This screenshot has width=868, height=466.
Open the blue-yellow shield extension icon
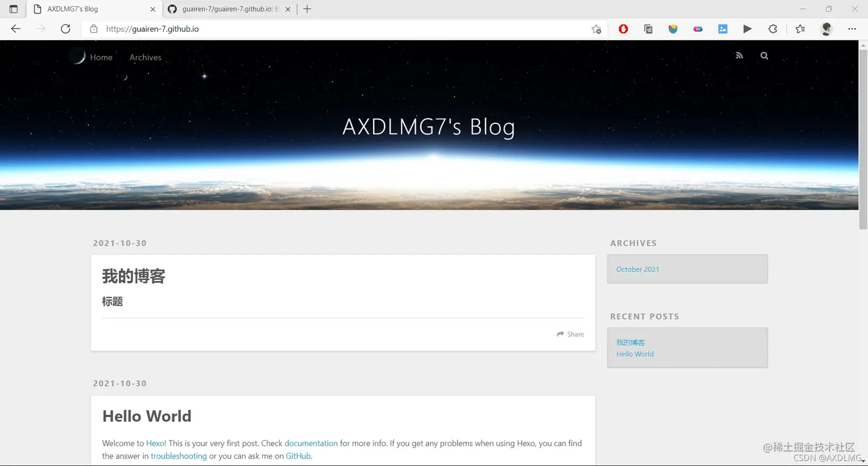pos(673,29)
